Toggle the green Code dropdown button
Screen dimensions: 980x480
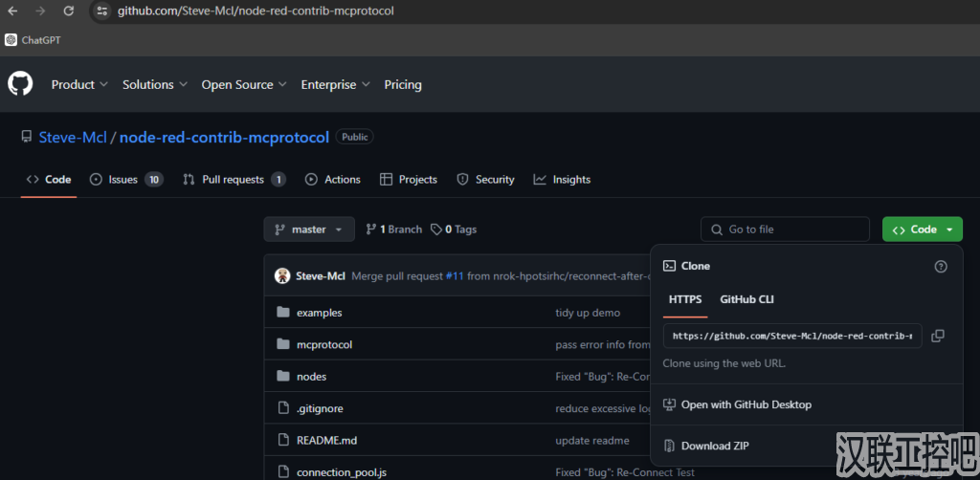coord(923,229)
